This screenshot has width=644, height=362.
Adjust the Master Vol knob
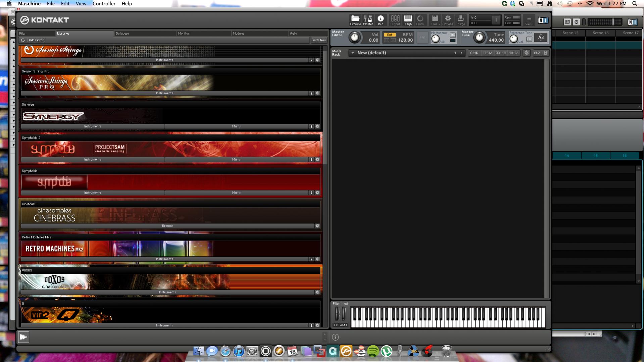pyautogui.click(x=354, y=37)
